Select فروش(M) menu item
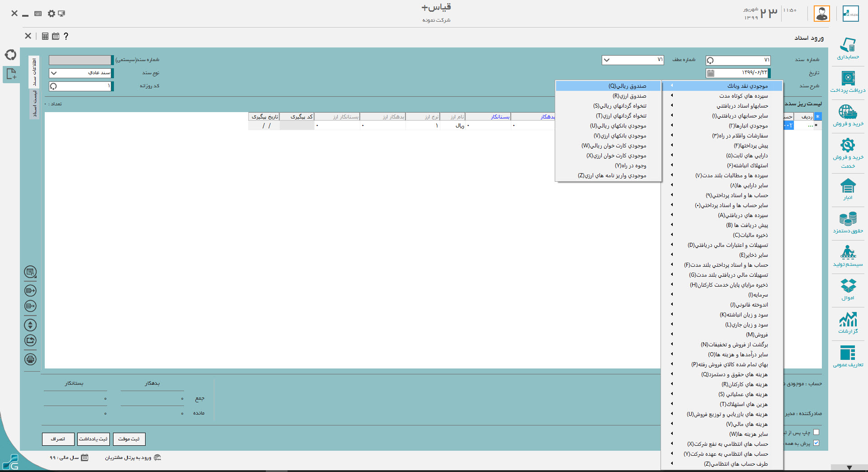The width and height of the screenshot is (868, 472). (722, 335)
